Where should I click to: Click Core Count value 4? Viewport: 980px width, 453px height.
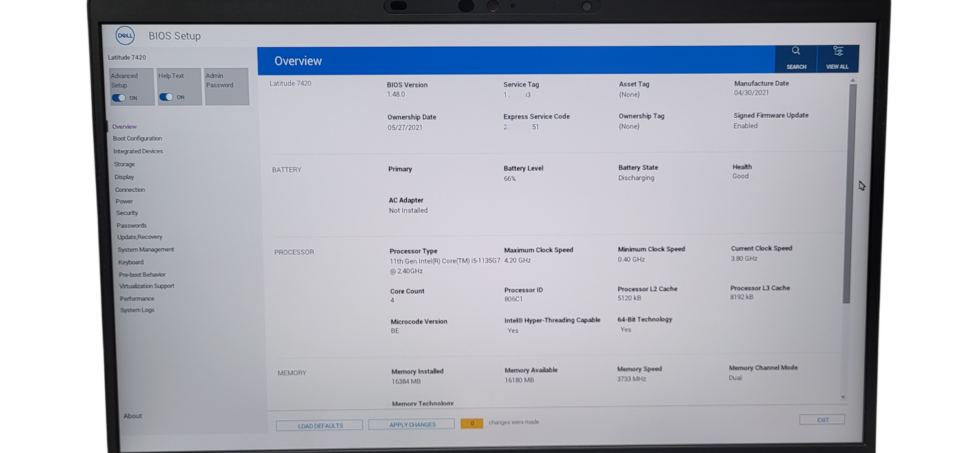[x=392, y=301]
